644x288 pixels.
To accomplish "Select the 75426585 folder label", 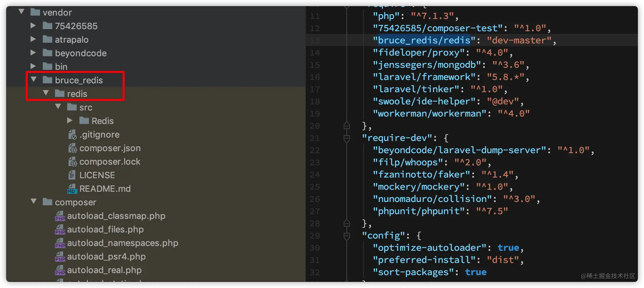I will (x=76, y=26).
